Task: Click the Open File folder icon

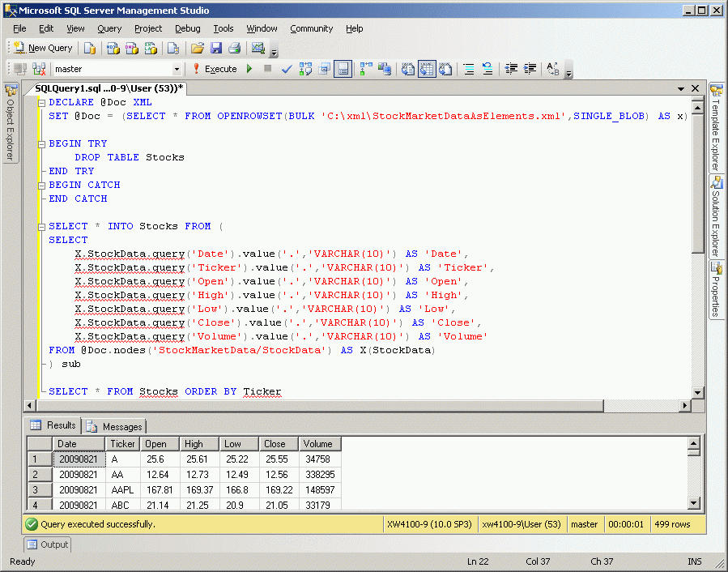Action: pos(198,48)
